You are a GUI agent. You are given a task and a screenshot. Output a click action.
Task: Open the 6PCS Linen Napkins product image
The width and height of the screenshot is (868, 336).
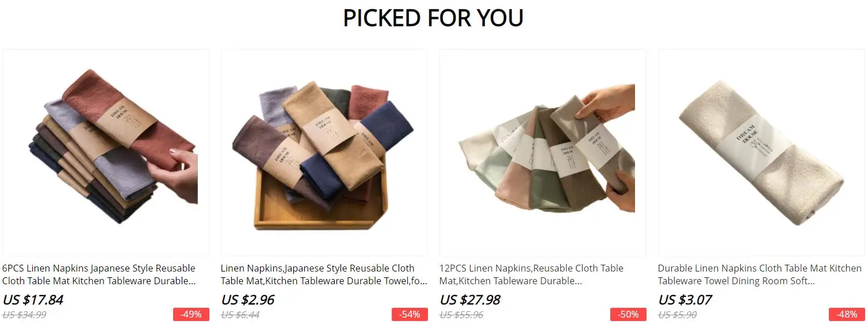(x=106, y=152)
